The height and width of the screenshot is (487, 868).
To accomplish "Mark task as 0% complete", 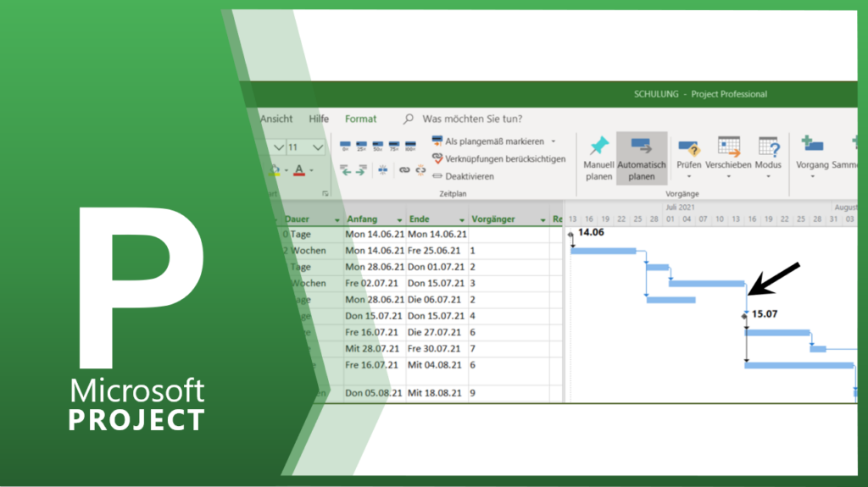I will pos(345,146).
